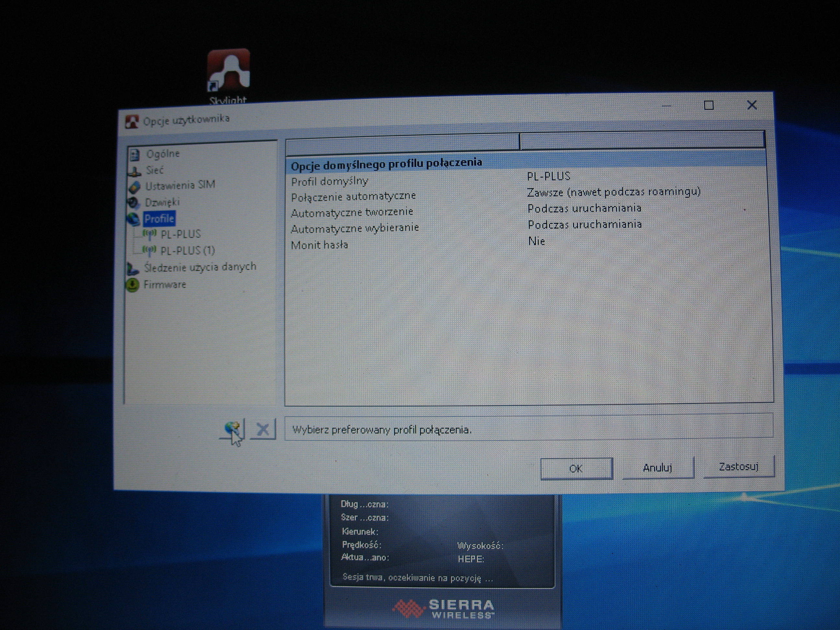
Task: Click Automatyczne tworzenie value Podczas uruchamiania
Action: tap(584, 208)
